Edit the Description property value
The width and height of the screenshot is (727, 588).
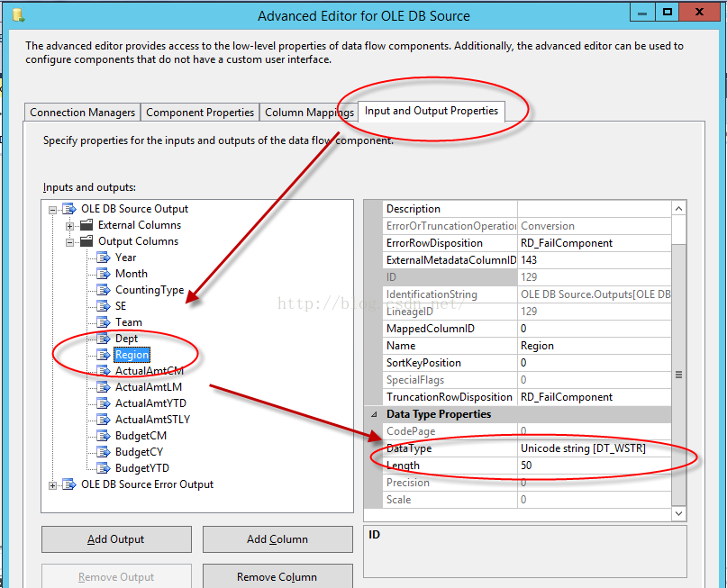pyautogui.click(x=595, y=209)
